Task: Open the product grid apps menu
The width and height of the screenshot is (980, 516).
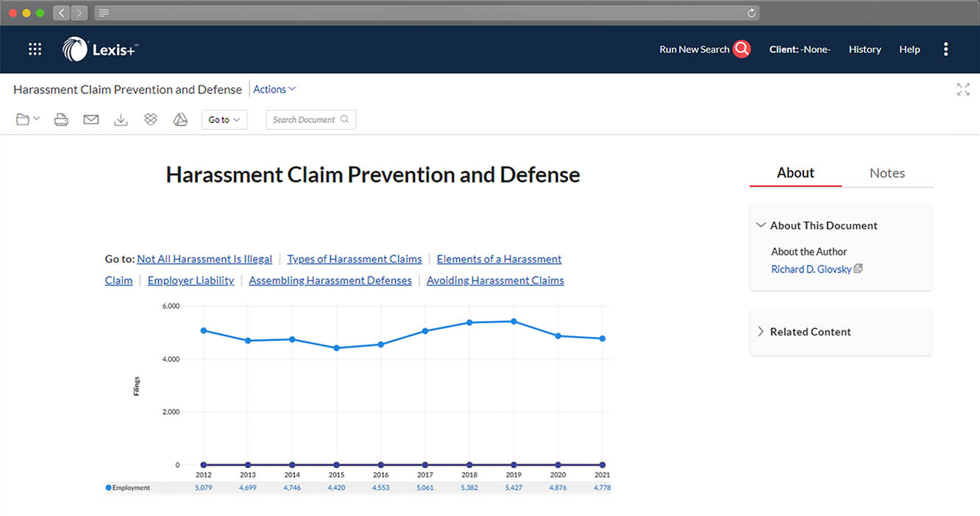Action: tap(35, 49)
